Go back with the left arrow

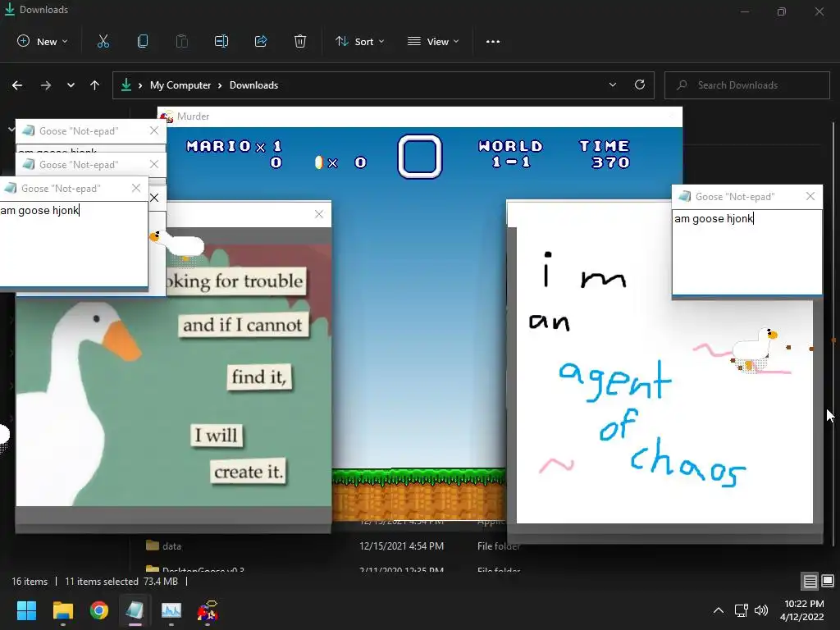coord(17,85)
